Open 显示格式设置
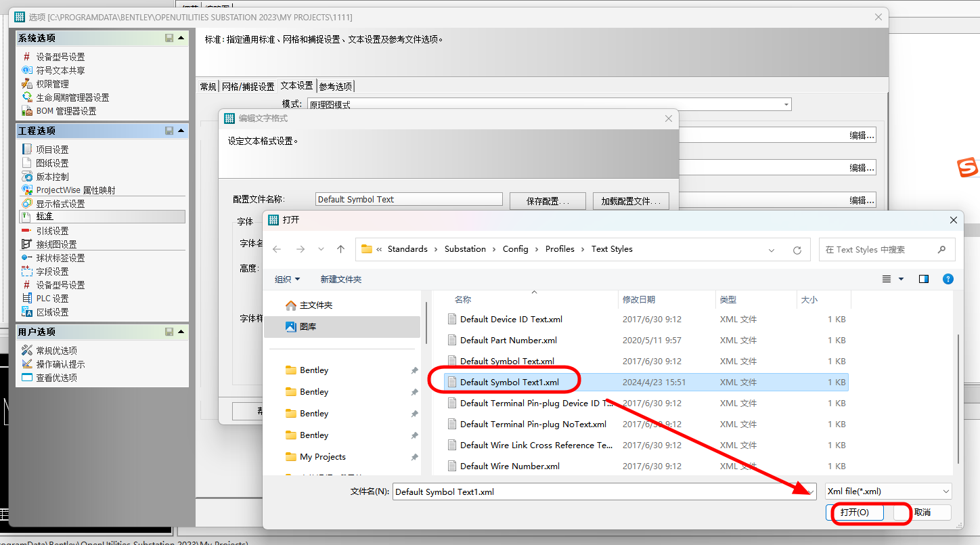The height and width of the screenshot is (545, 980). click(x=60, y=204)
